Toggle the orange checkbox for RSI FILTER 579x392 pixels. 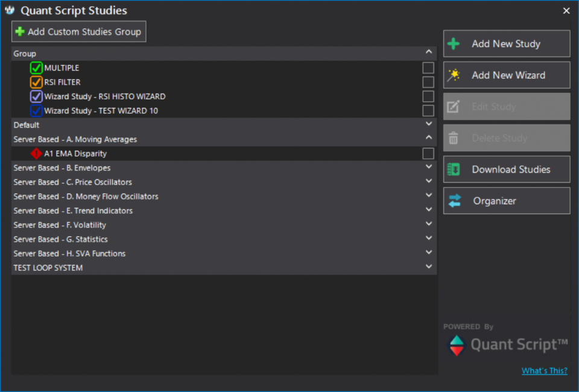coord(36,82)
